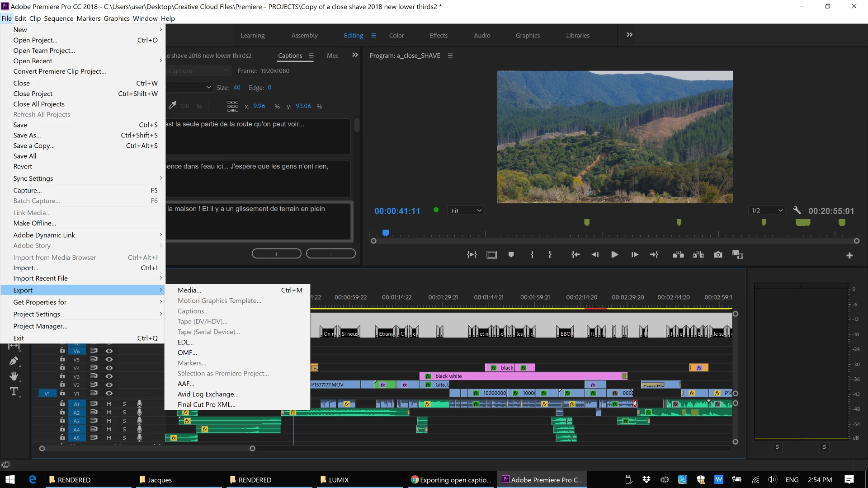Open the 1/2 playback resolution dropdown
The height and width of the screenshot is (488, 868).
click(x=767, y=211)
